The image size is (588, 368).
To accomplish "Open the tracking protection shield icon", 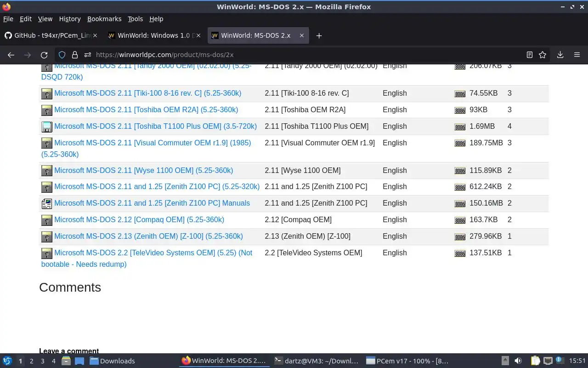I will 62,55.
